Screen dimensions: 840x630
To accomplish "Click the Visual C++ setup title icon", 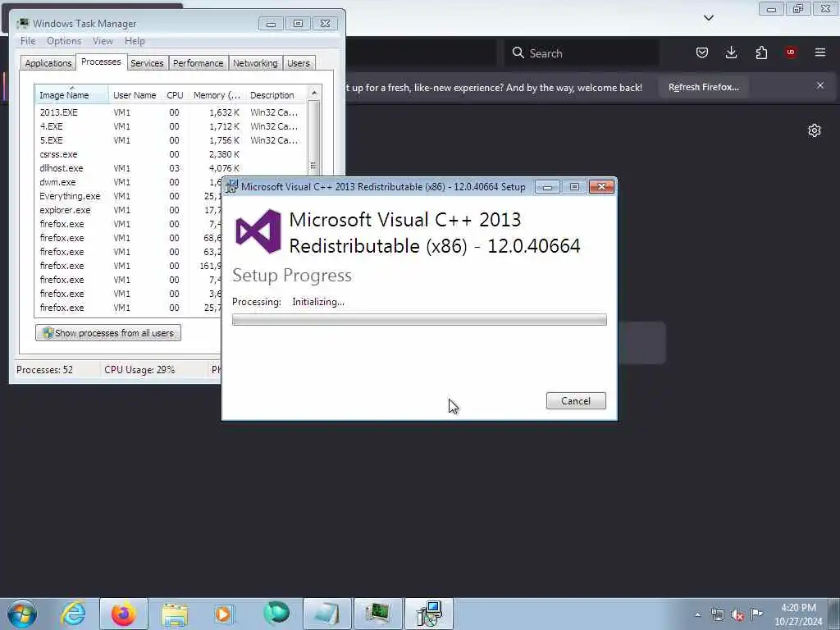I will tap(231, 186).
